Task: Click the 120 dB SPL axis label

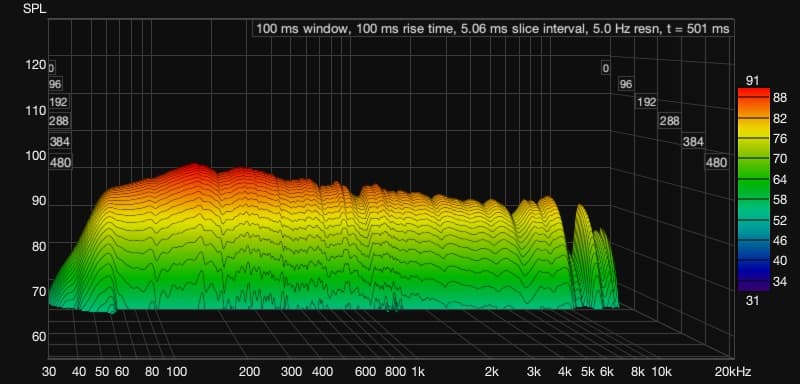Action: [x=35, y=65]
